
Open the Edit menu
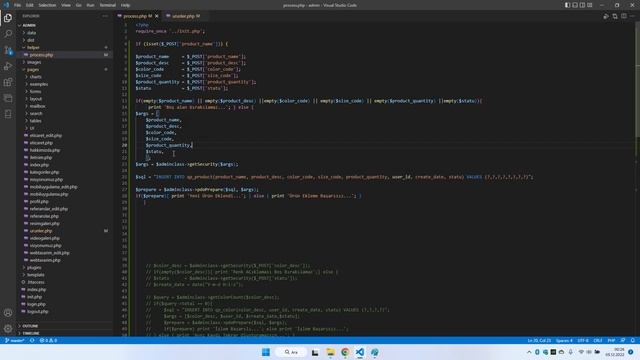coord(30,5)
